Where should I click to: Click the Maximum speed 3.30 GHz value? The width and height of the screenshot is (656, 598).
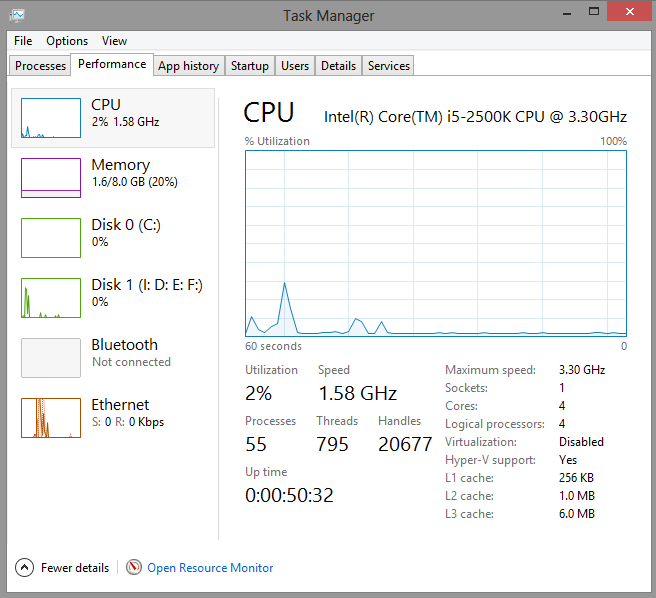coord(582,370)
